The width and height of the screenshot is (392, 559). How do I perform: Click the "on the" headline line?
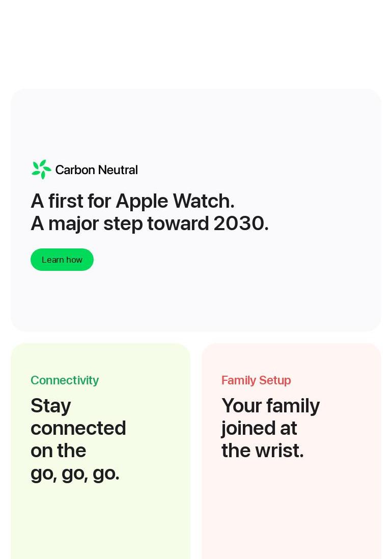click(59, 451)
